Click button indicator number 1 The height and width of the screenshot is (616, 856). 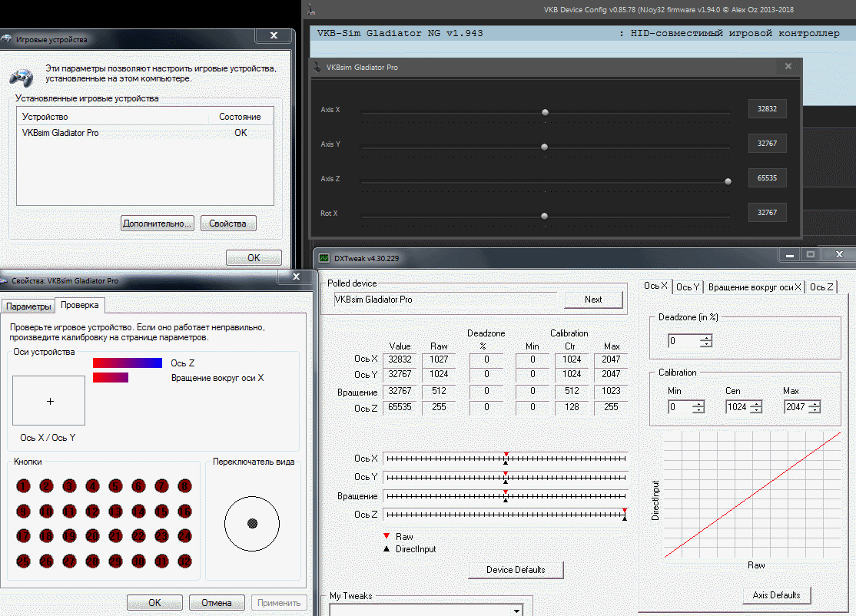[24, 485]
